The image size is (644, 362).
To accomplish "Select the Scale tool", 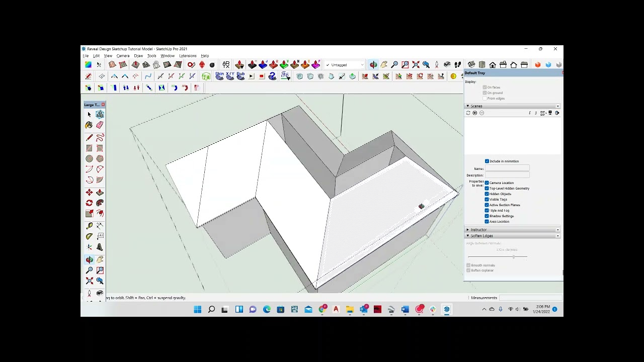I will tap(89, 214).
